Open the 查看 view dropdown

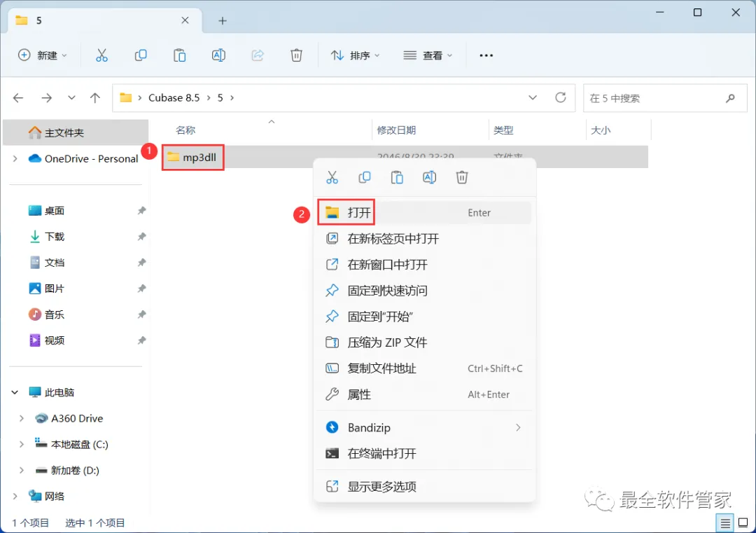428,55
